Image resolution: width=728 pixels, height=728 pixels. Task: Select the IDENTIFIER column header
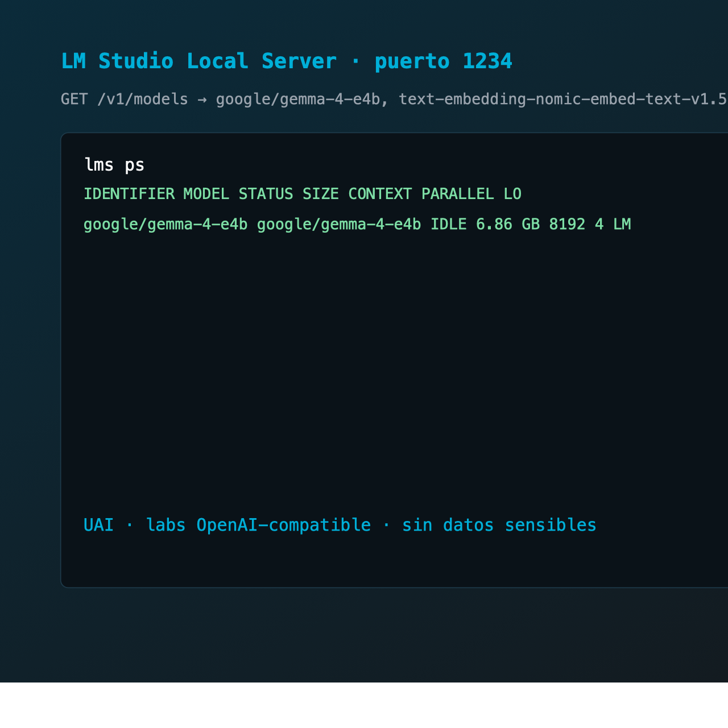pyautogui.click(x=129, y=194)
